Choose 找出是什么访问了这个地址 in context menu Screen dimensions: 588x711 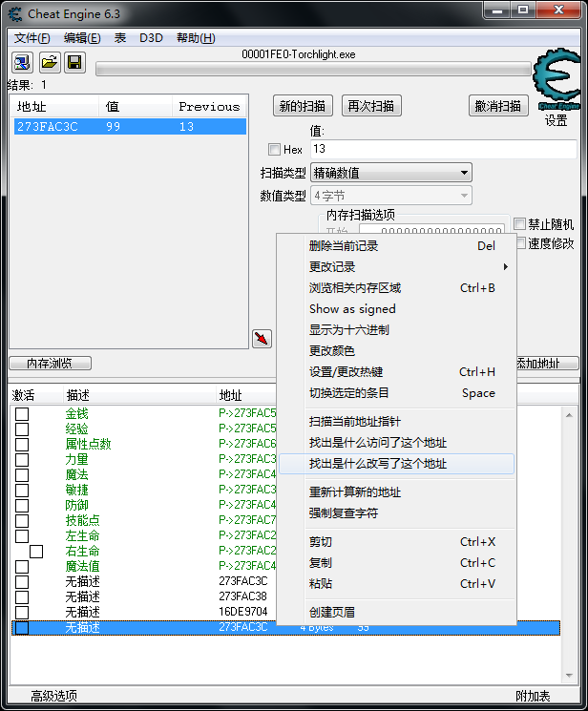click(396, 443)
